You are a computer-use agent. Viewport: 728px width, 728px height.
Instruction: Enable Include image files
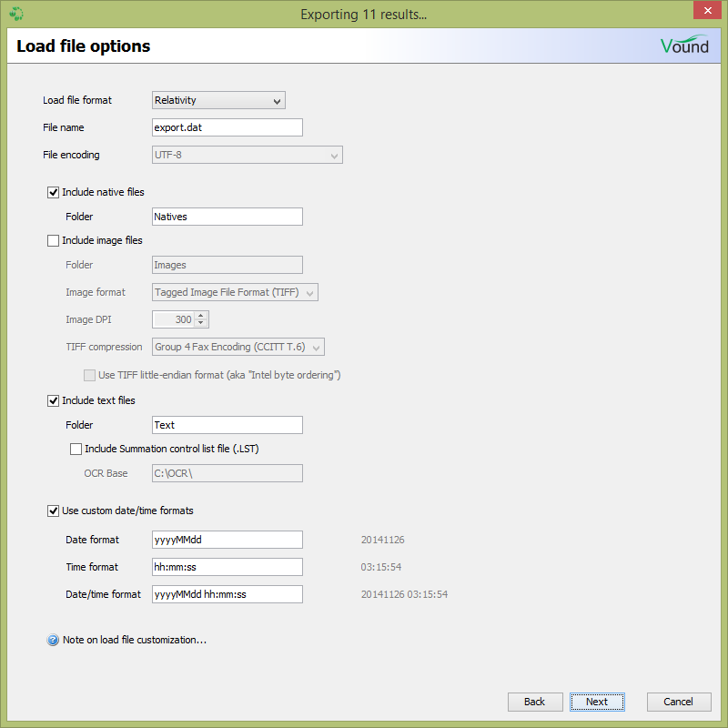pos(53,240)
